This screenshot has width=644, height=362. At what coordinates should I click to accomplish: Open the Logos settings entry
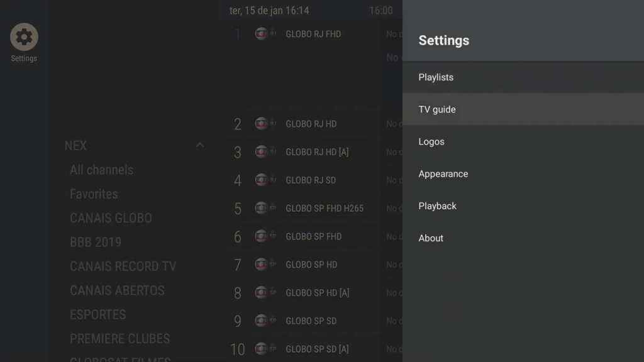(431, 141)
